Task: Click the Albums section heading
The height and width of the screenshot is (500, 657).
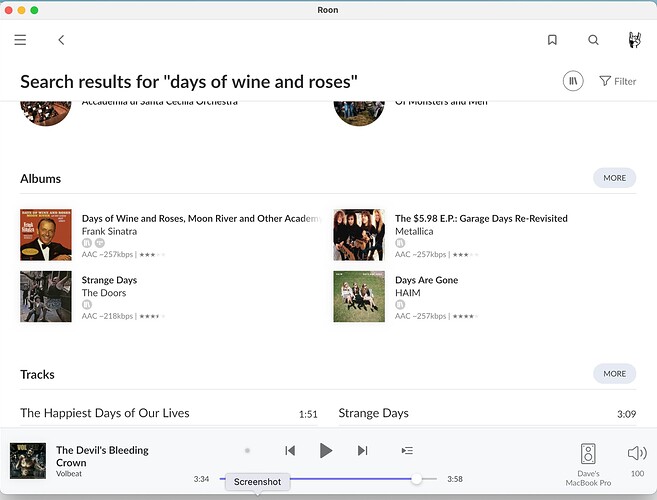Action: point(41,179)
